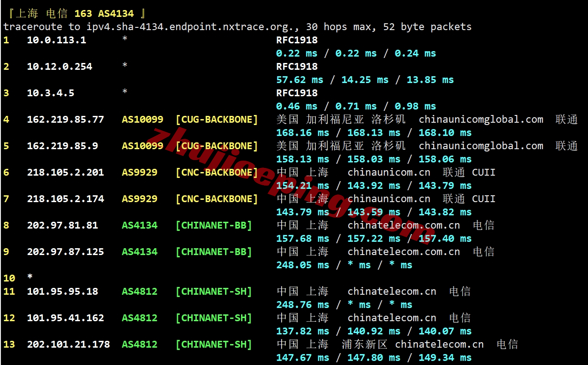
Task: Click the 0.24 ms latency value
Action: tap(415, 53)
